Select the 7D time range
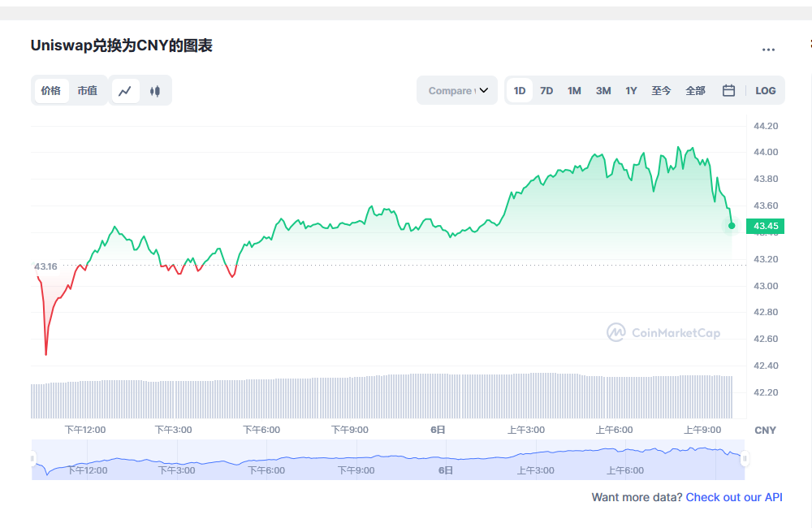 pos(546,91)
